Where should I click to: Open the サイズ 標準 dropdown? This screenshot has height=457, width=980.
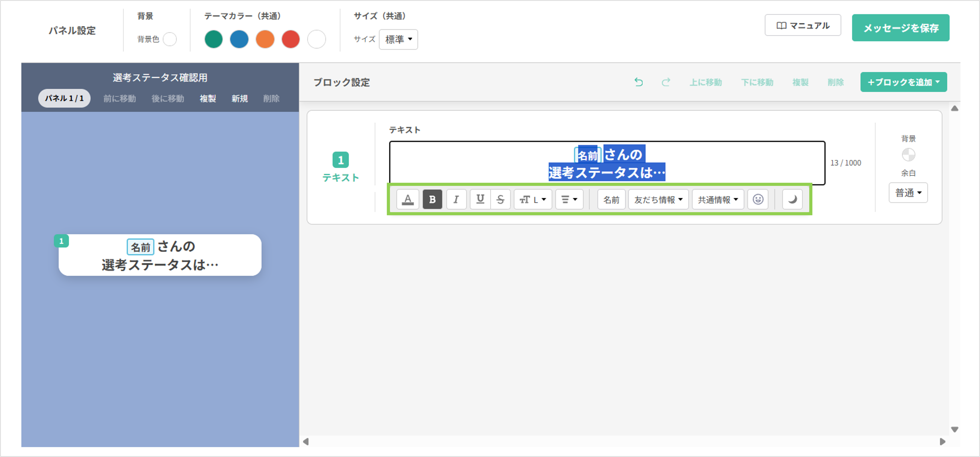[x=398, y=39]
